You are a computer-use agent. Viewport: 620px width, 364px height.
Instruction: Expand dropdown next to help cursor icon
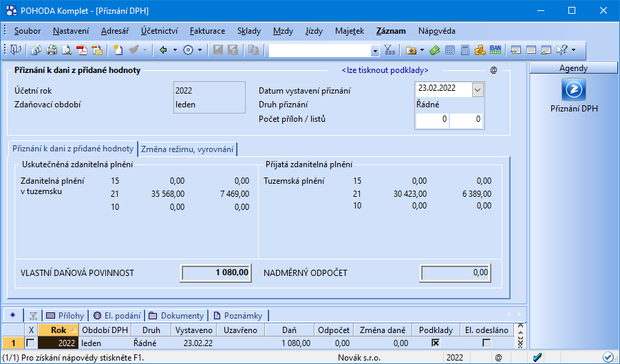click(573, 50)
